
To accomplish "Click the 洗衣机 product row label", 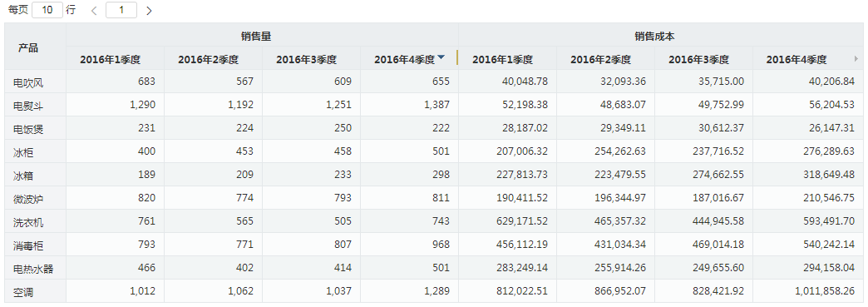I will point(28,223).
